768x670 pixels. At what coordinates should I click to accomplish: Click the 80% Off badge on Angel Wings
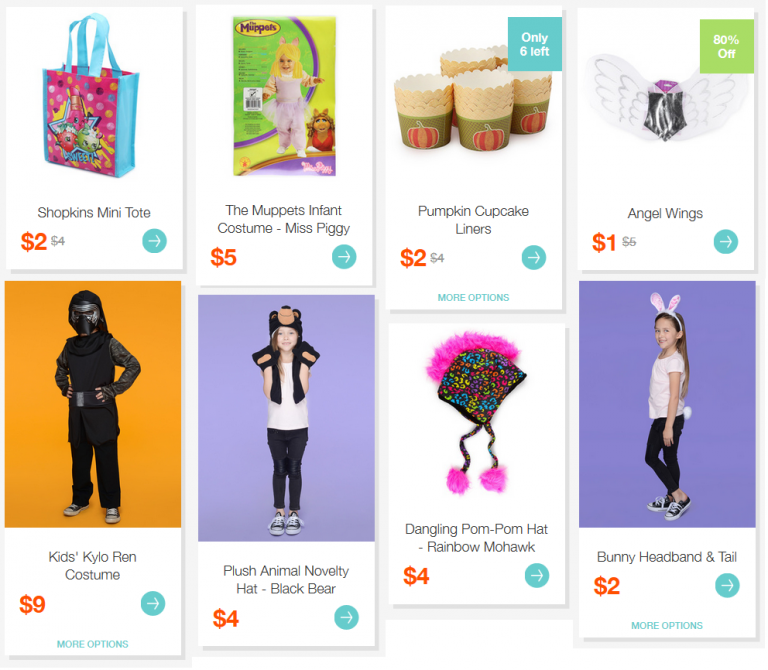726,47
